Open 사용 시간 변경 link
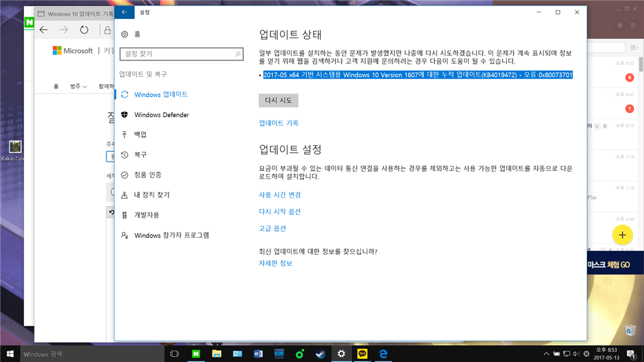The width and height of the screenshot is (644, 362). pos(280,195)
